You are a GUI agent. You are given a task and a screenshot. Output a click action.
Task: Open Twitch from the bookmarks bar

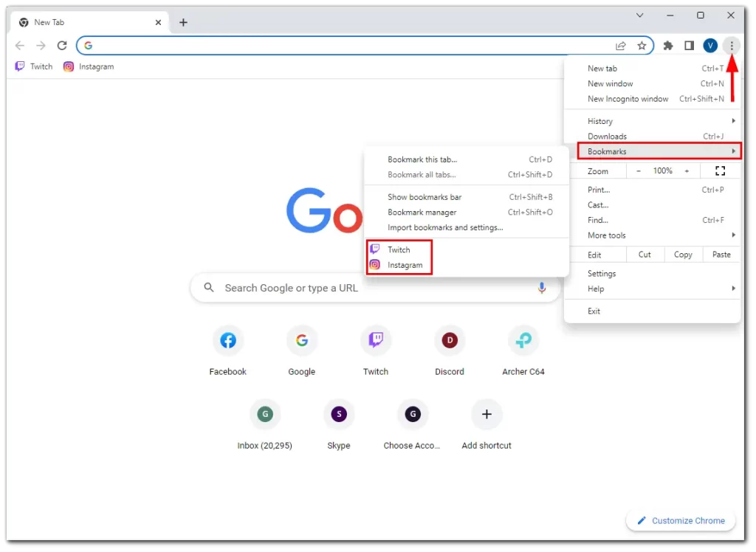click(x=34, y=66)
